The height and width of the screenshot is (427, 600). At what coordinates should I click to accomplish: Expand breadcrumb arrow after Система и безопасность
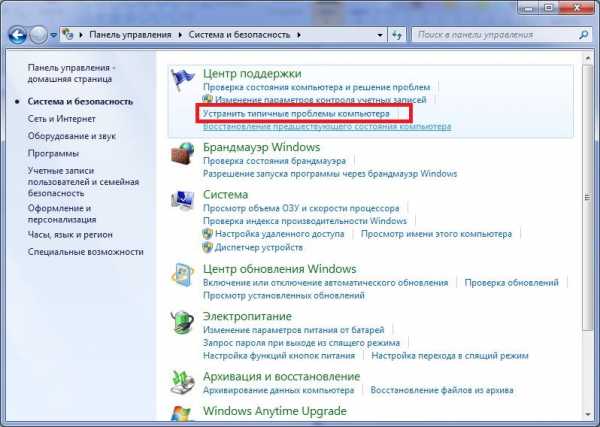click(x=299, y=35)
